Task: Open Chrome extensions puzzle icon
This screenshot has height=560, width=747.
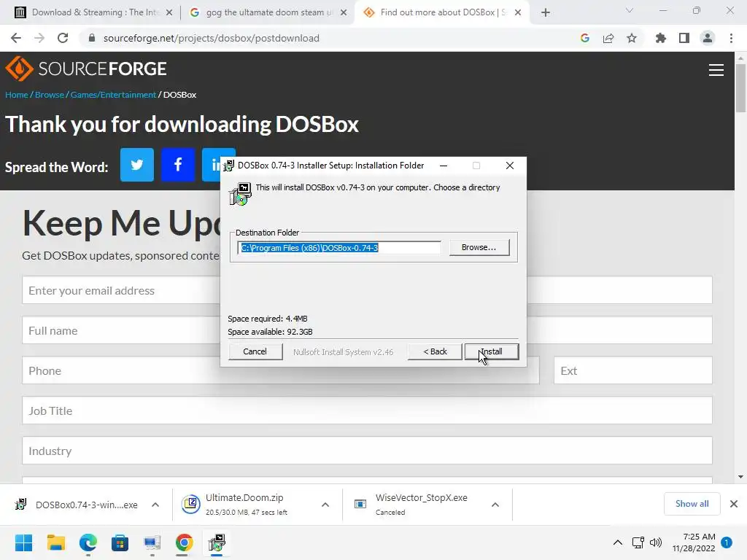Action: (660, 38)
